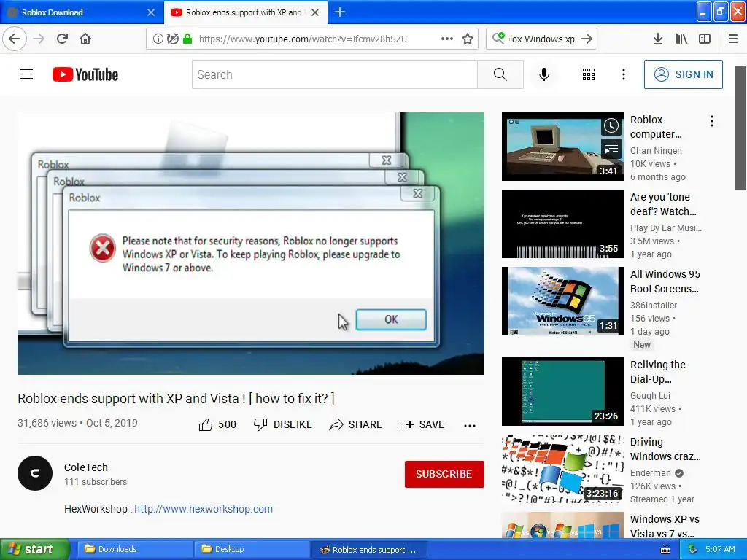Open Driving Windows crazy stream thumbnail
Image resolution: width=747 pixels, height=560 pixels.
[x=563, y=469]
